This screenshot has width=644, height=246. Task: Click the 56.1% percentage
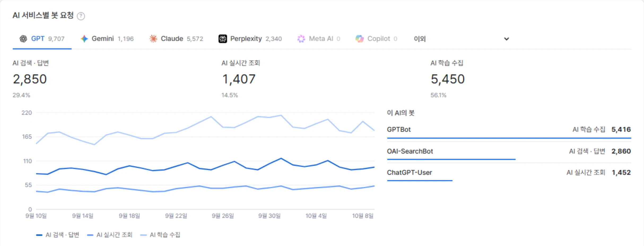click(438, 95)
